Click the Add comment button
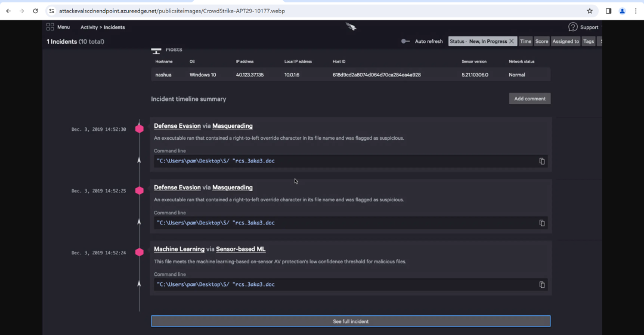The image size is (644, 335). point(530,99)
